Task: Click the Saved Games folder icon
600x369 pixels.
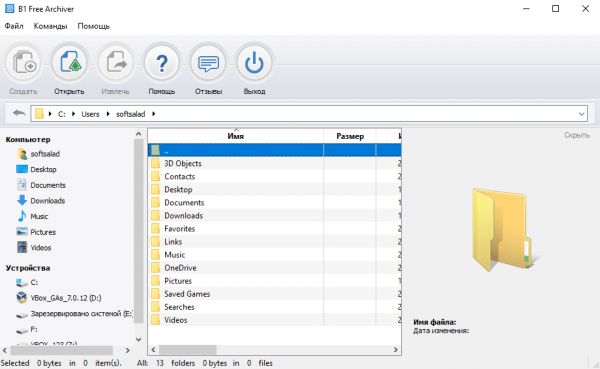Action: point(155,294)
